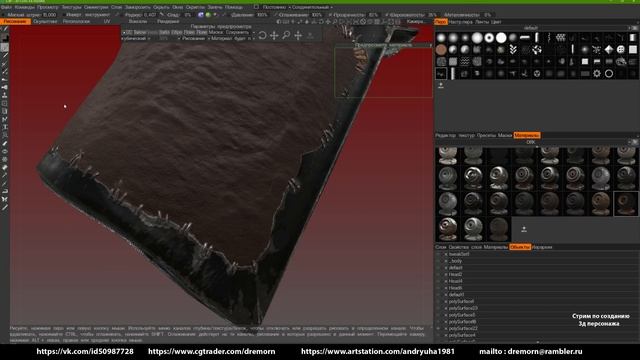Add a new smart material with plus icon
The image size is (640, 360).
point(524,229)
